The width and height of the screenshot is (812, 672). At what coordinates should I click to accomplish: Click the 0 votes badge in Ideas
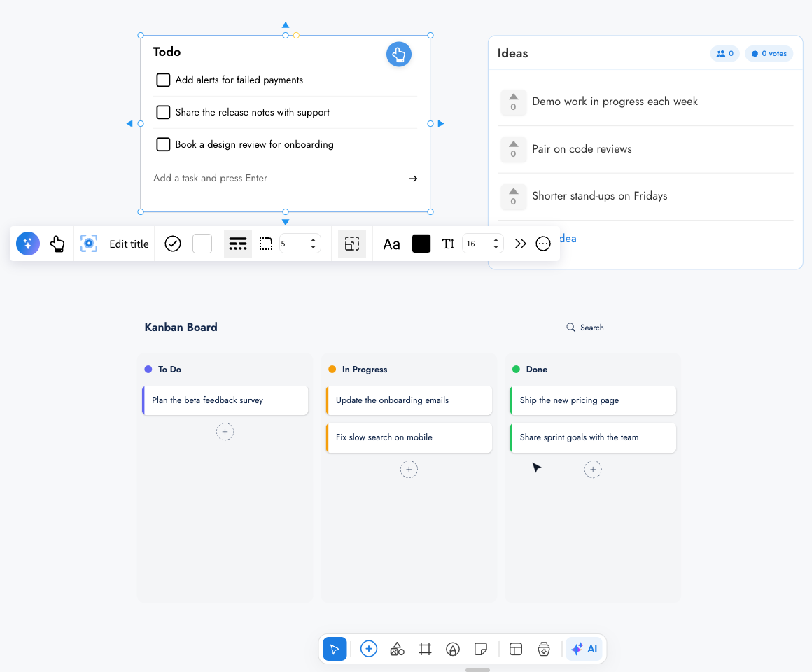pos(769,53)
